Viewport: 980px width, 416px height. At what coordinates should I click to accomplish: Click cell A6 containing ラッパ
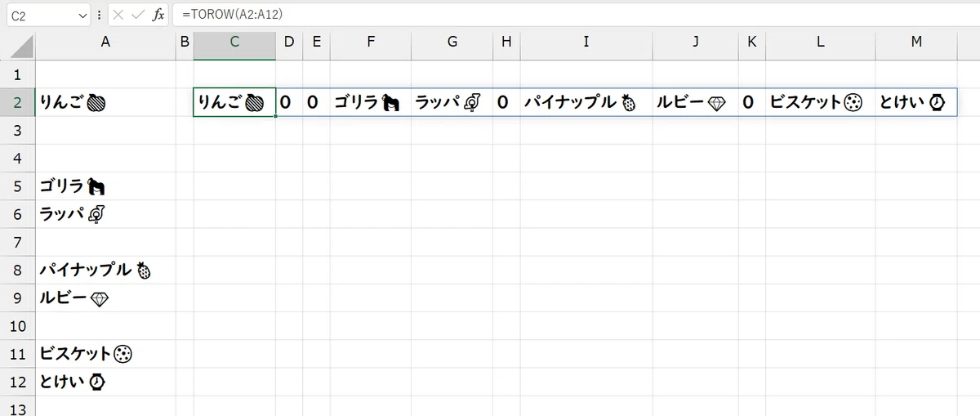coord(105,214)
